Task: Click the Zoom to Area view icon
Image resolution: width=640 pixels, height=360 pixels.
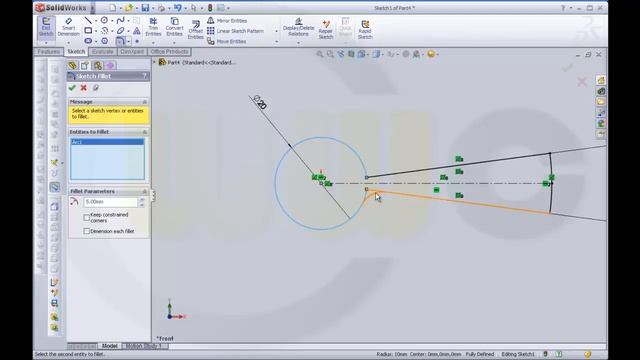Action: coord(330,54)
